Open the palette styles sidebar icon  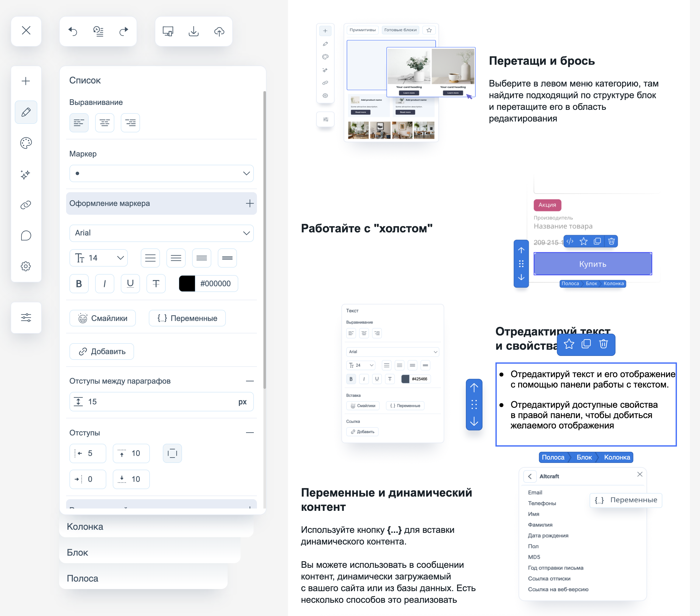(26, 143)
